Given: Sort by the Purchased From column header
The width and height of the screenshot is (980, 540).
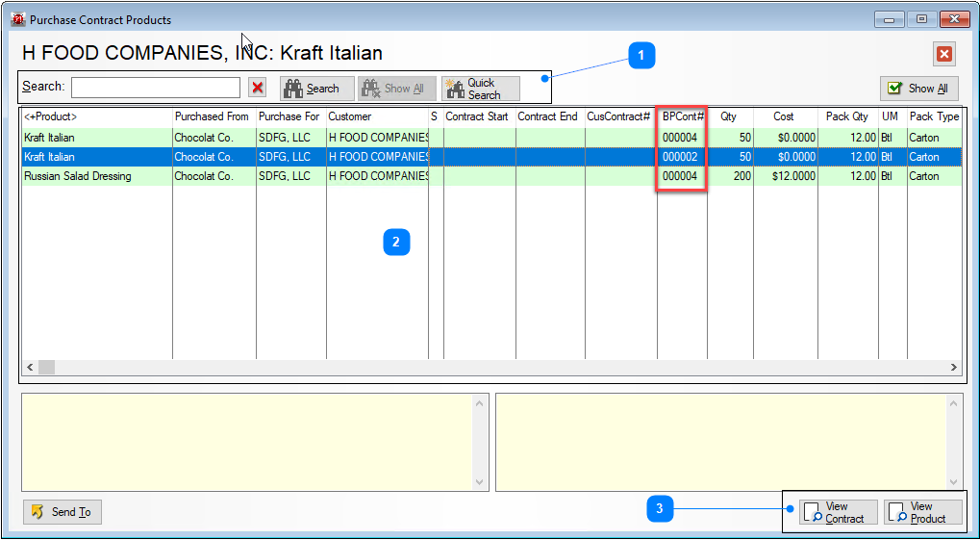Looking at the screenshot, I should pos(214,116).
